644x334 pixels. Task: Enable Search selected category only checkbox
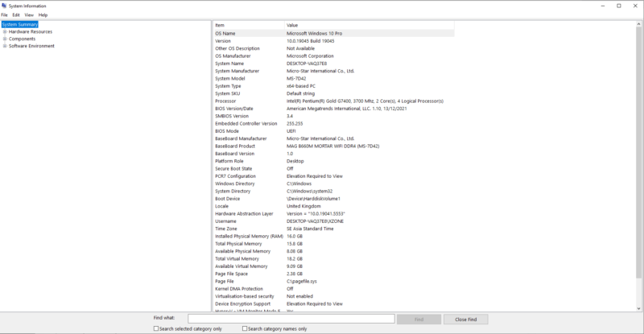[x=156, y=328]
